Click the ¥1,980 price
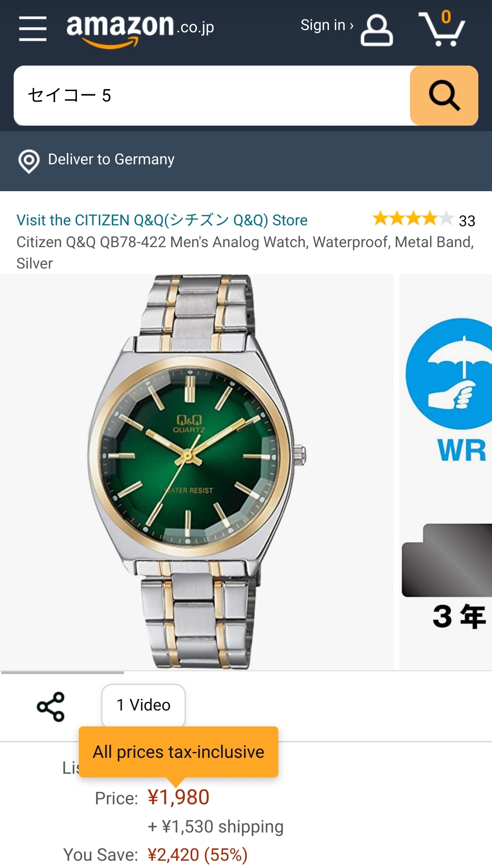Viewport: 492px width, 868px height. [179, 797]
